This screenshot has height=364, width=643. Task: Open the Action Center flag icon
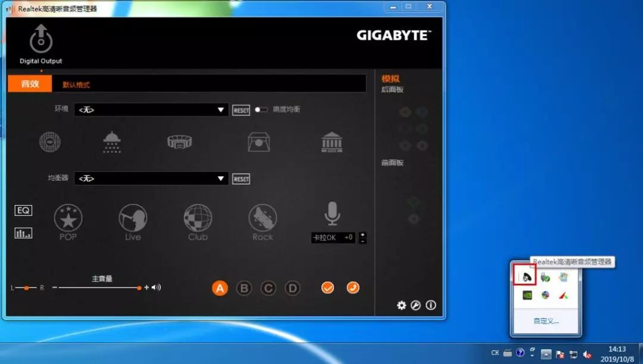560,354
